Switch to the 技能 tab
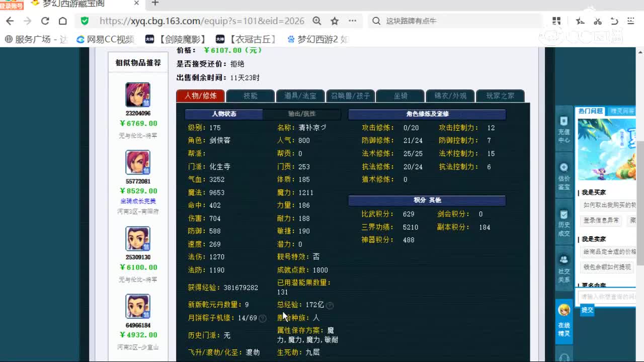Screen dimensions: 644x362 coord(251,96)
